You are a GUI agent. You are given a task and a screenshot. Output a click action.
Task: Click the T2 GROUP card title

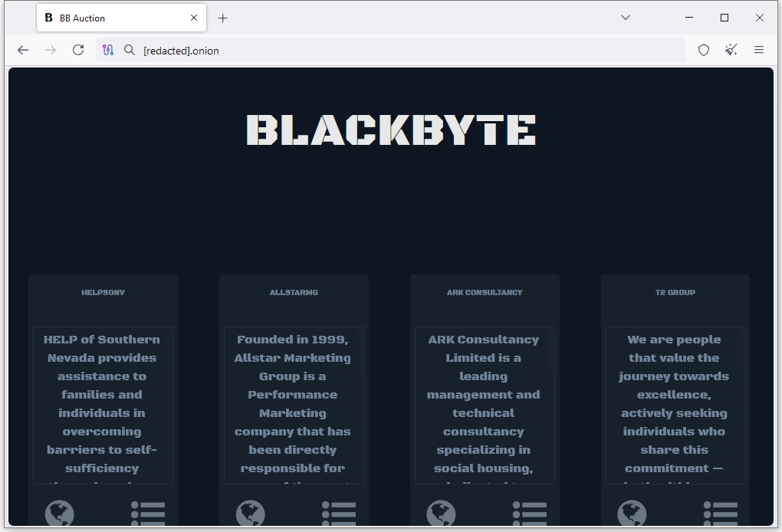point(675,293)
